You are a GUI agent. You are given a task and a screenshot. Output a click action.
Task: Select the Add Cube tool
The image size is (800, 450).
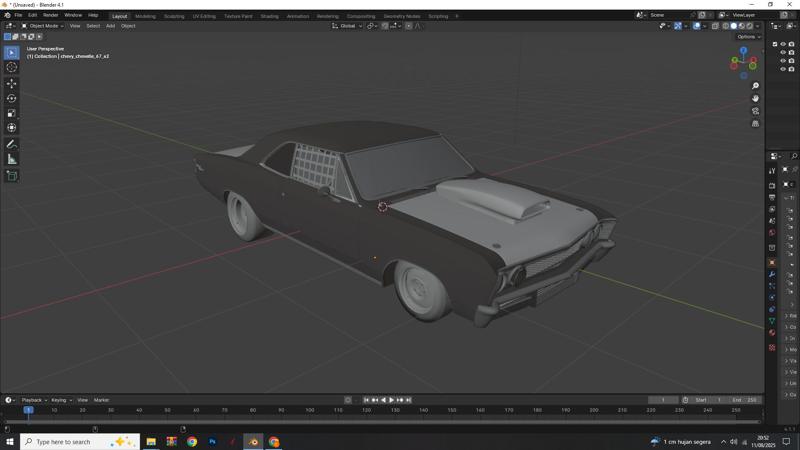(x=12, y=176)
